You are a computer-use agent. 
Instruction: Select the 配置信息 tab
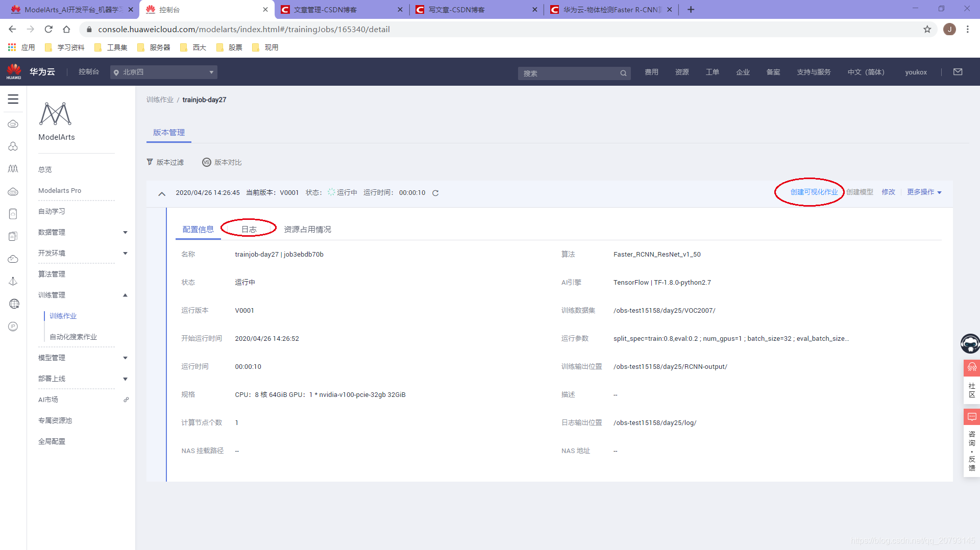198,229
